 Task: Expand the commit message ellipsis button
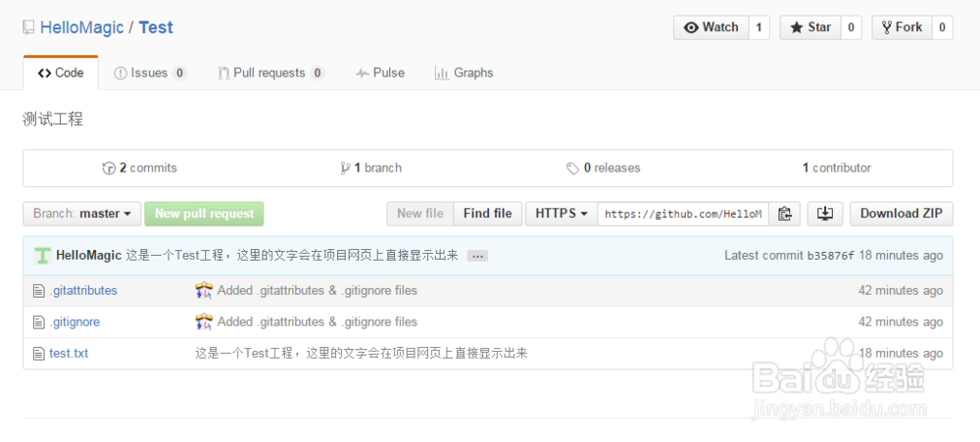477,256
